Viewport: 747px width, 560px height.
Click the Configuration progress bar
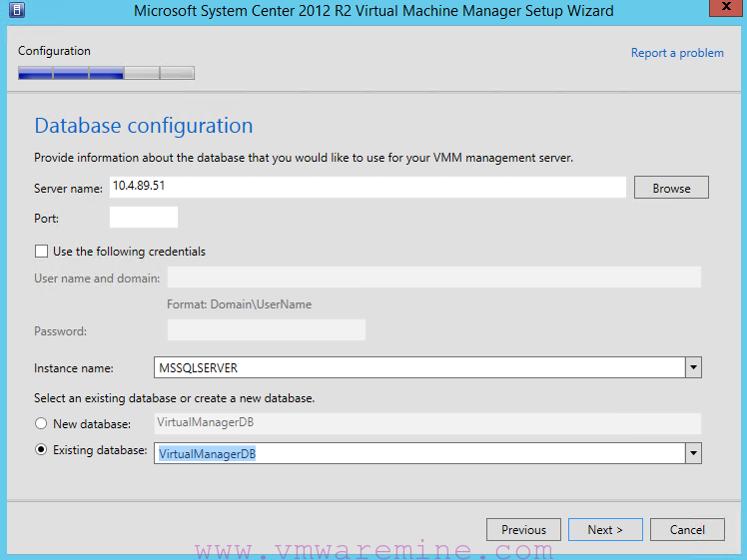tap(106, 73)
